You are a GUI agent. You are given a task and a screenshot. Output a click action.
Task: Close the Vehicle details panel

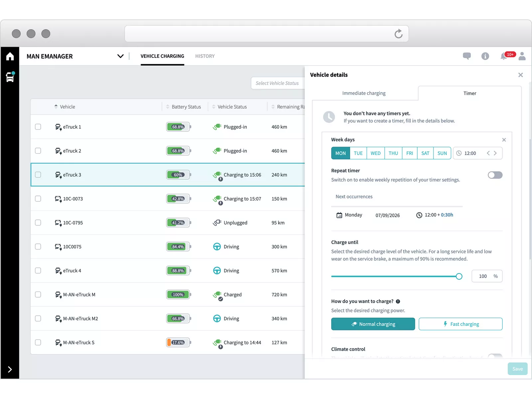(520, 75)
